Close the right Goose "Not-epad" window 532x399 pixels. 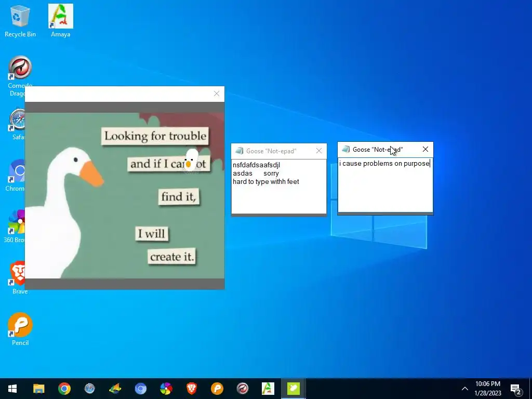point(425,149)
